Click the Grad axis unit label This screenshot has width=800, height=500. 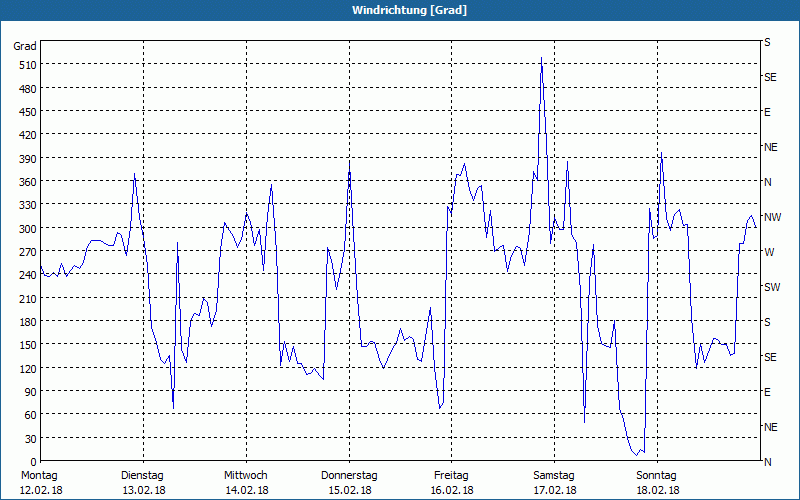tap(25, 46)
